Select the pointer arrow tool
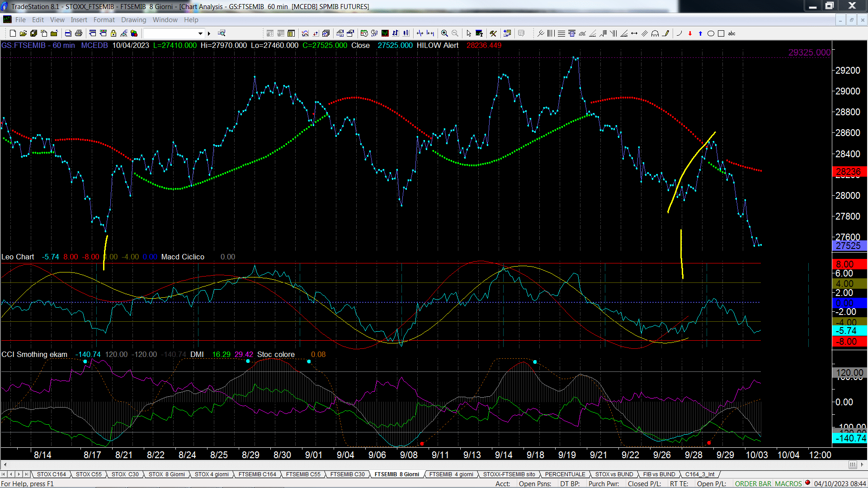 pyautogui.click(x=469, y=33)
